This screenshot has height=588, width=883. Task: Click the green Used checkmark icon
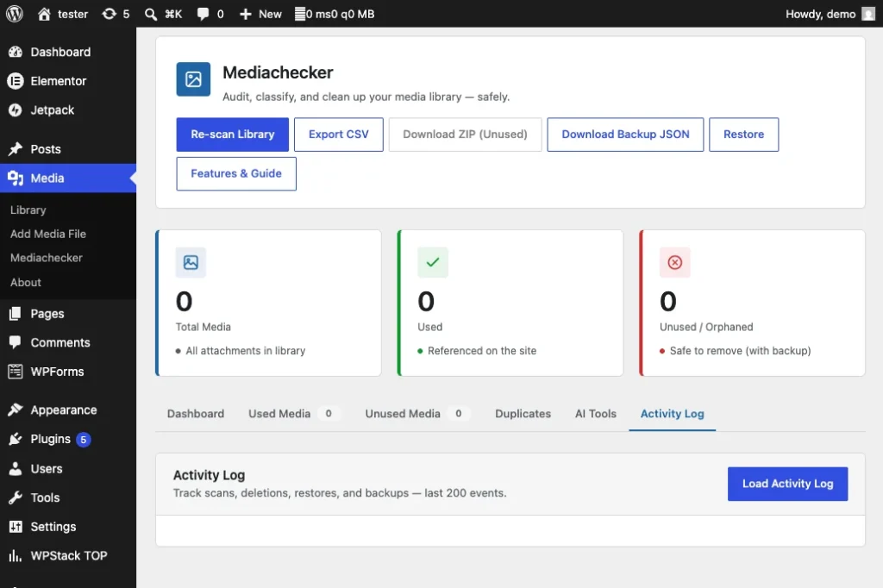point(433,262)
